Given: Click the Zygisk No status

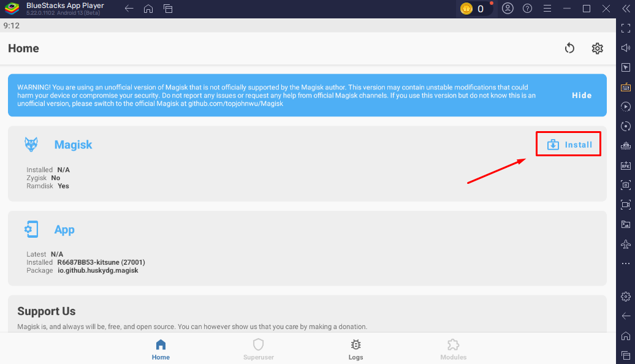Looking at the screenshot, I should 44,178.
